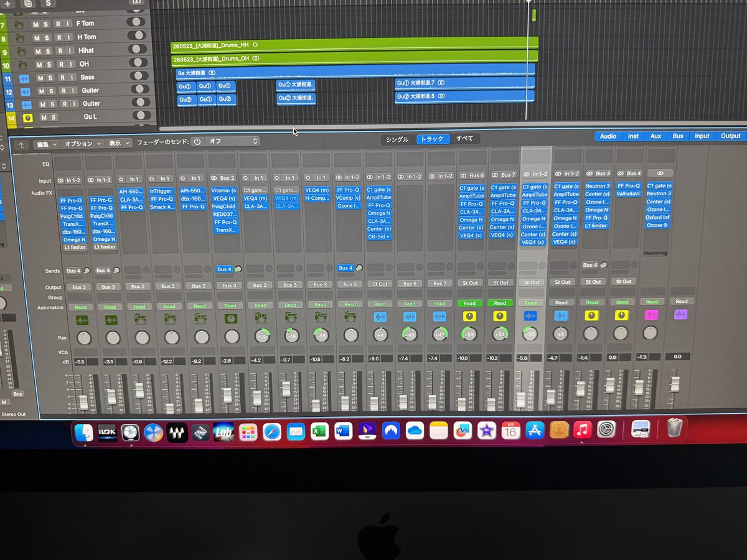Click the knob channel icon above -2.8 level
This screenshot has height=560, width=747.
231,319
